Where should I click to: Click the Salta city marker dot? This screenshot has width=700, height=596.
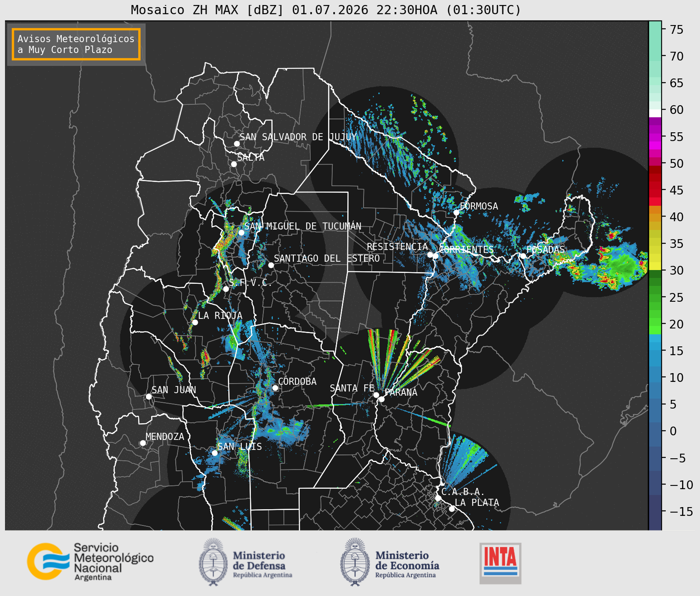tap(234, 164)
